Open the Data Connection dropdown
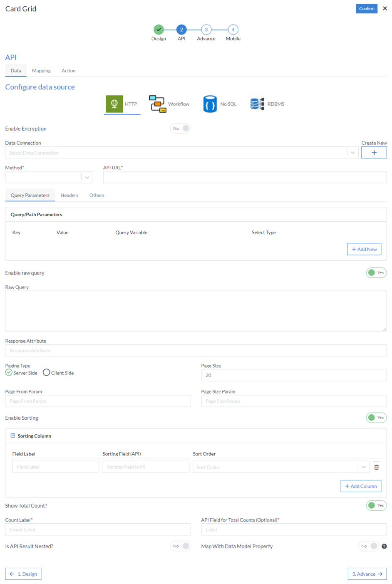The image size is (392, 584). coord(352,152)
